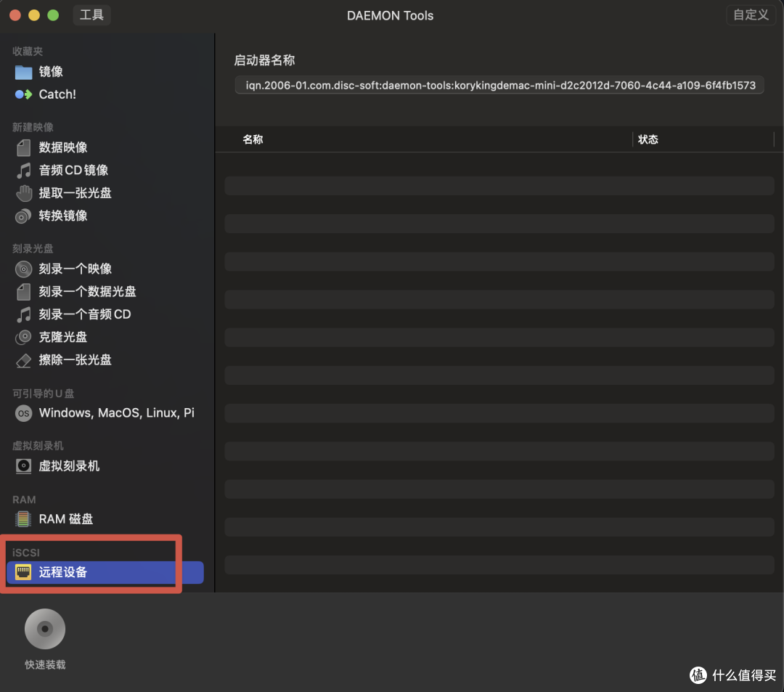784x692 pixels.
Task: Select the OS icon for bootable USB
Action: tap(23, 413)
